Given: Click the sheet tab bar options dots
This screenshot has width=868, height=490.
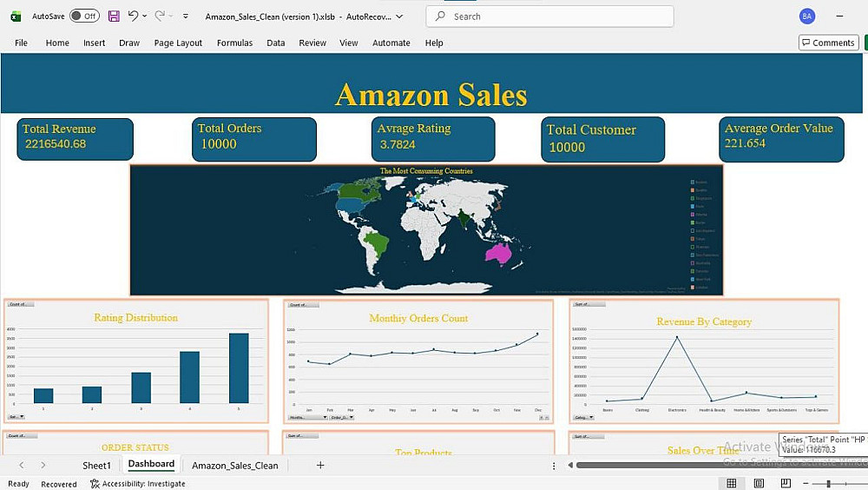Looking at the screenshot, I should point(554,466).
